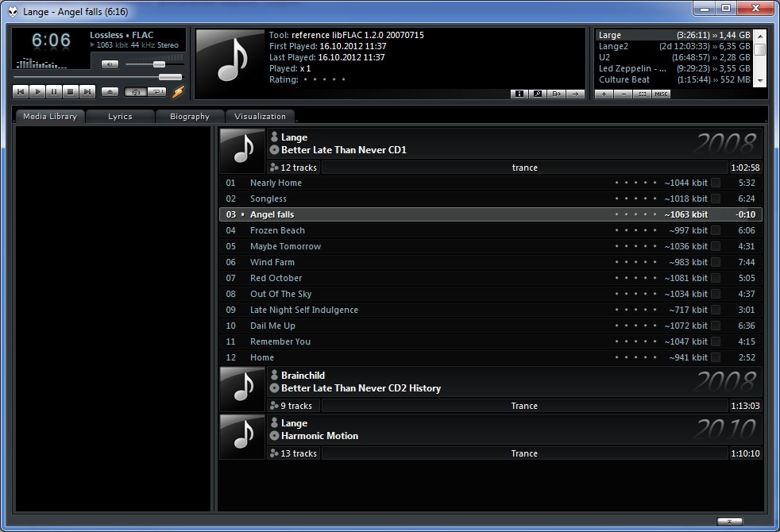Screen dimensions: 780x532
Task: Toggle shuffle playback mode
Action: [135, 92]
